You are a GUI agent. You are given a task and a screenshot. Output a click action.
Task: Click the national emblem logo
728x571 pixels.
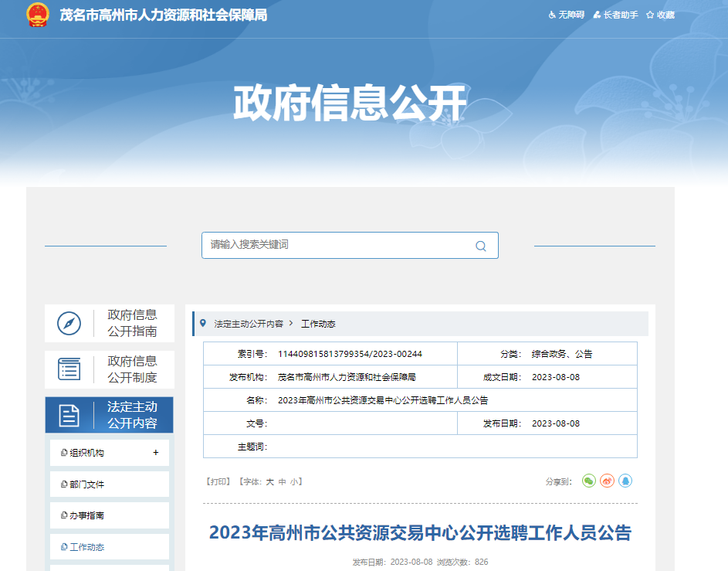(37, 15)
